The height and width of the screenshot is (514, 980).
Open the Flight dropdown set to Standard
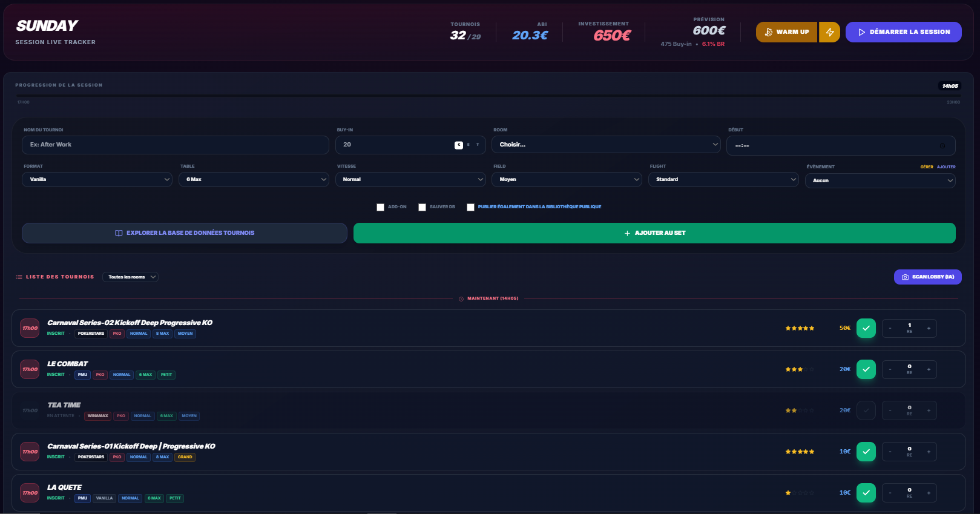(x=723, y=180)
